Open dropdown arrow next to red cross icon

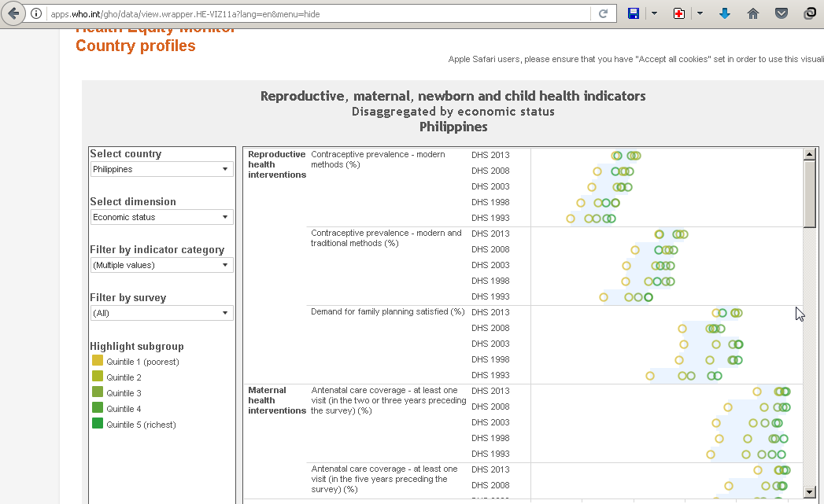pyautogui.click(x=700, y=13)
